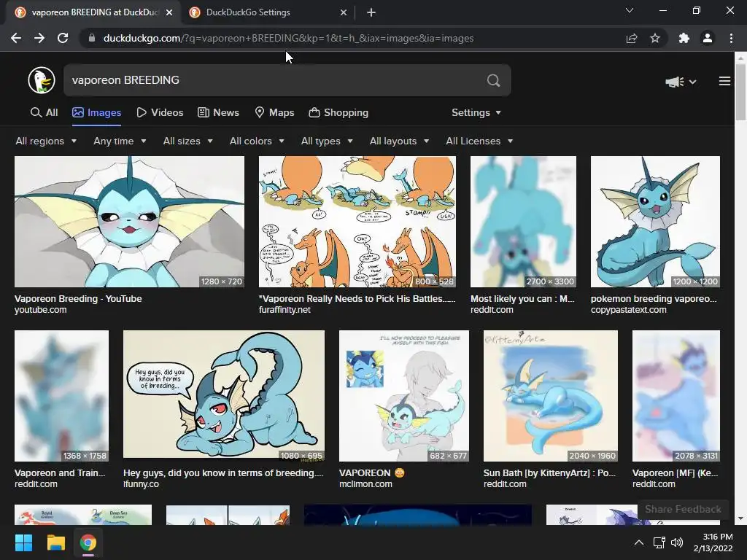Select the Images tab
The image size is (747, 560).
(x=97, y=113)
